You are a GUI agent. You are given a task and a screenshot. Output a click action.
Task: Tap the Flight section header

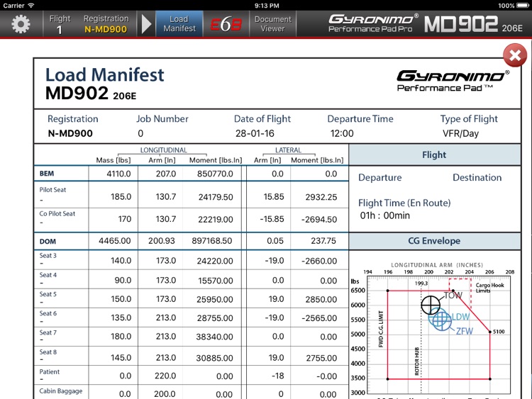(435, 155)
